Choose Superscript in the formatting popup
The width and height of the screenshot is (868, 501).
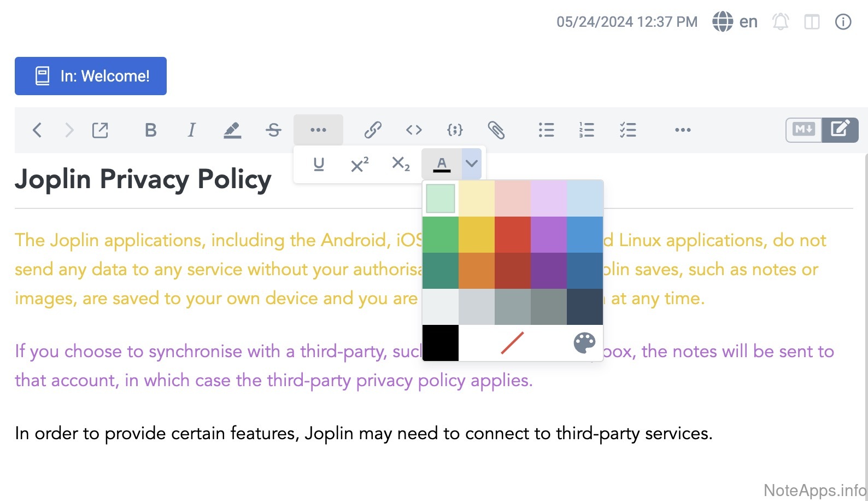pos(360,164)
